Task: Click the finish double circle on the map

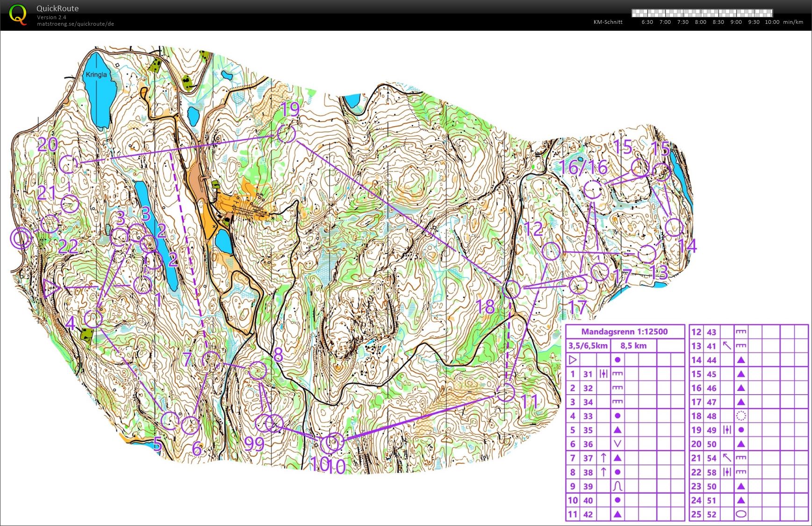Action: pyautogui.click(x=21, y=238)
